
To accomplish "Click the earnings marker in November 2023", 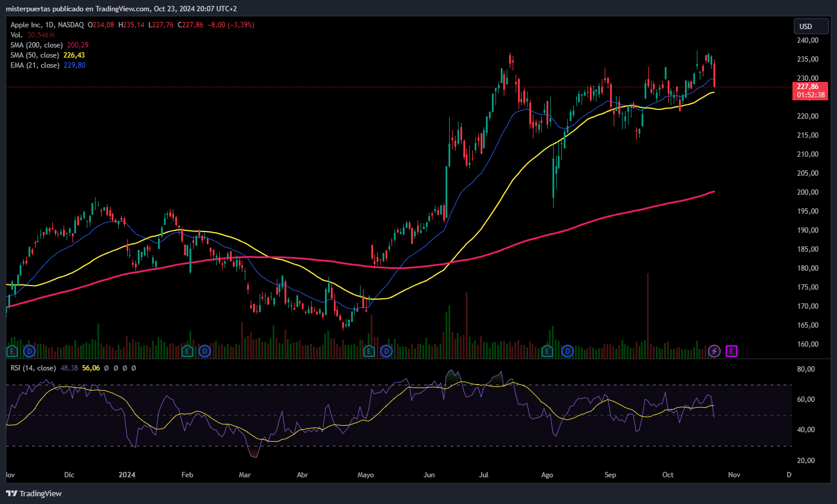I will (12, 351).
